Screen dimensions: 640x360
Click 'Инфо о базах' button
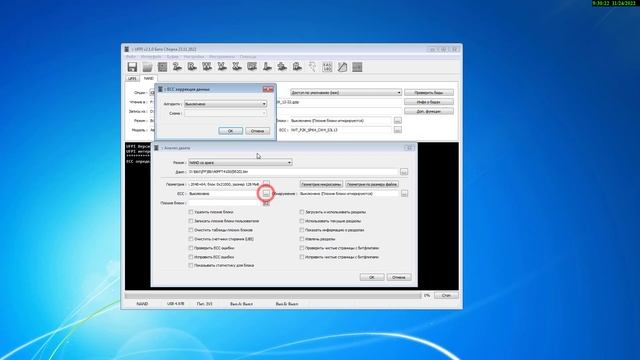[x=429, y=102]
